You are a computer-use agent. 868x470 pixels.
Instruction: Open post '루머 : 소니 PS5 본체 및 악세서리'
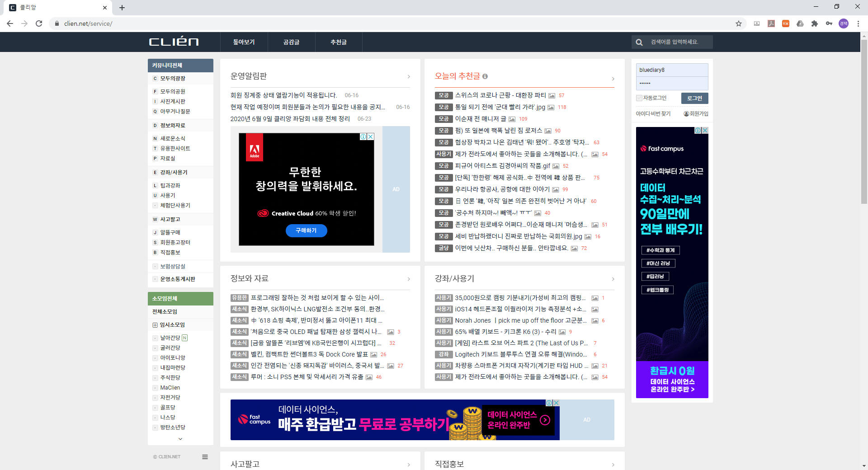pos(307,377)
